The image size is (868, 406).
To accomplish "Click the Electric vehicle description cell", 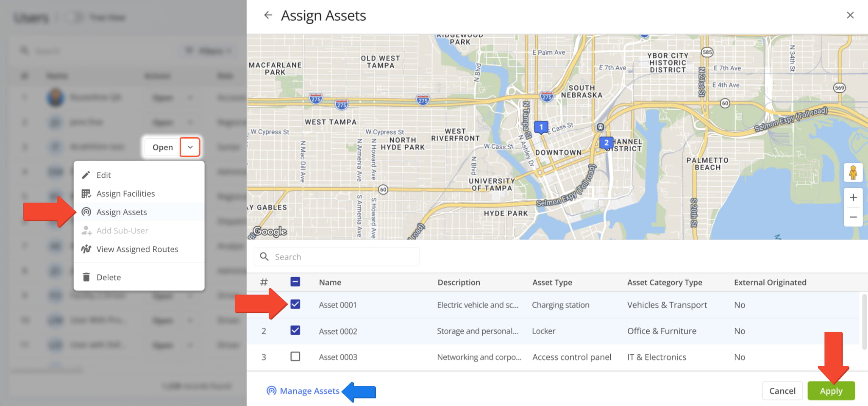I will point(478,305).
